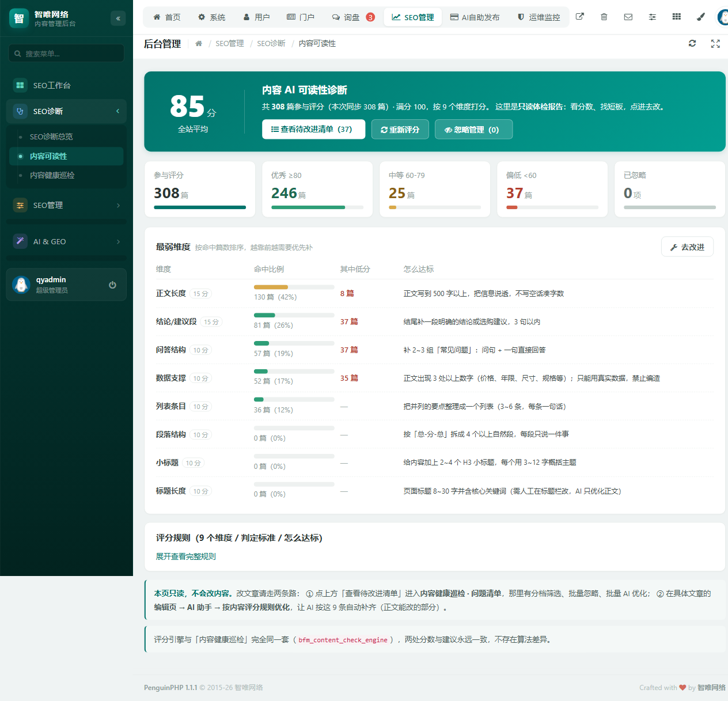Image resolution: width=728 pixels, height=701 pixels.
Task: Refresh the page using the breadcrumb-bar reload icon
Action: [x=692, y=43]
